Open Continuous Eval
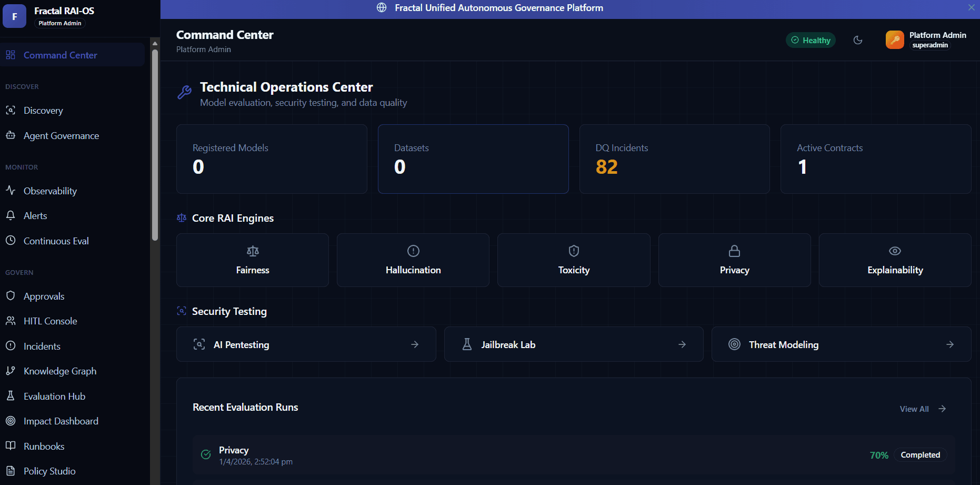The image size is (980, 485). tap(72, 241)
